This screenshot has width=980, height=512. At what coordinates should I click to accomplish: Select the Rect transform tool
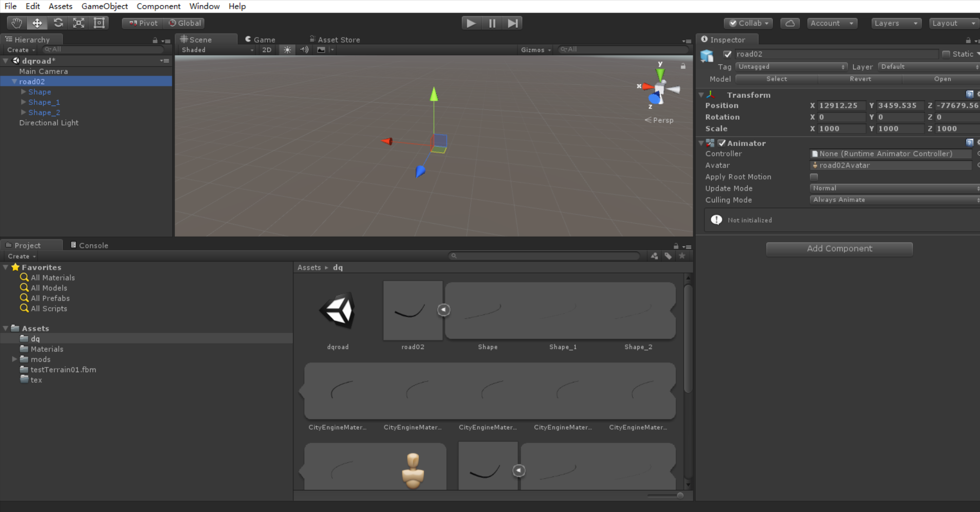[x=99, y=23]
